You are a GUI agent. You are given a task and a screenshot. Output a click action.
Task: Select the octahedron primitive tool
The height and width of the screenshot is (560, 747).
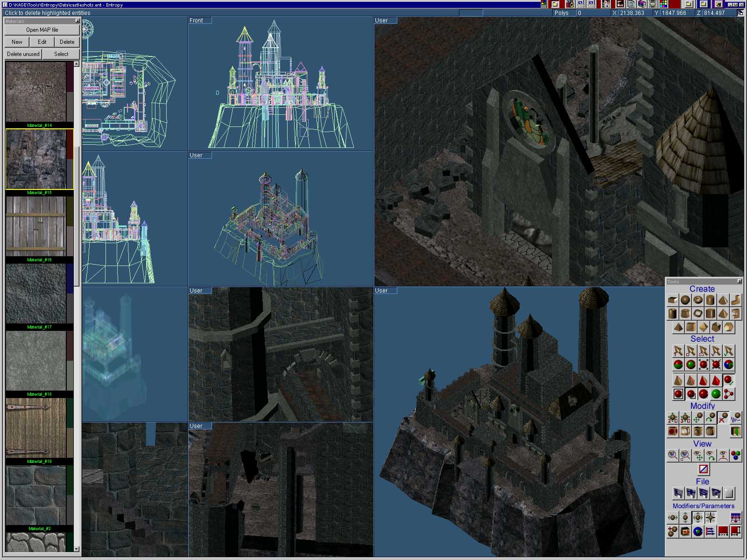point(704,327)
